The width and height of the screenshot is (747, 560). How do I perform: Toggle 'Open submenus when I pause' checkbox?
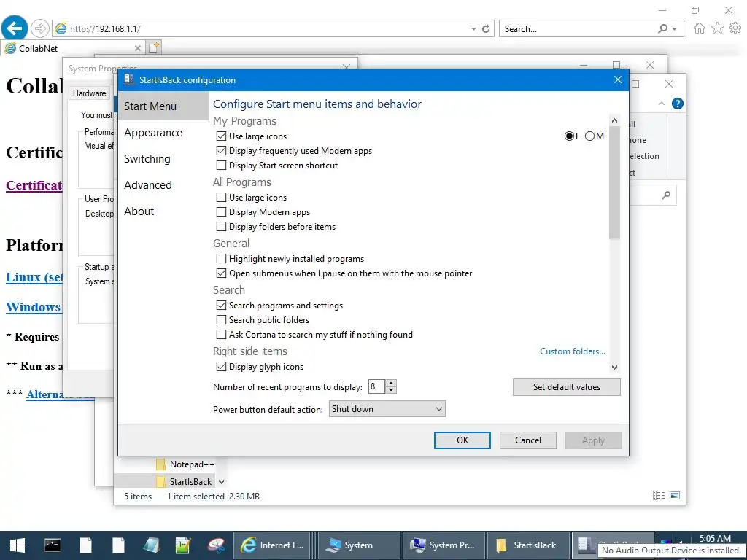pos(221,273)
